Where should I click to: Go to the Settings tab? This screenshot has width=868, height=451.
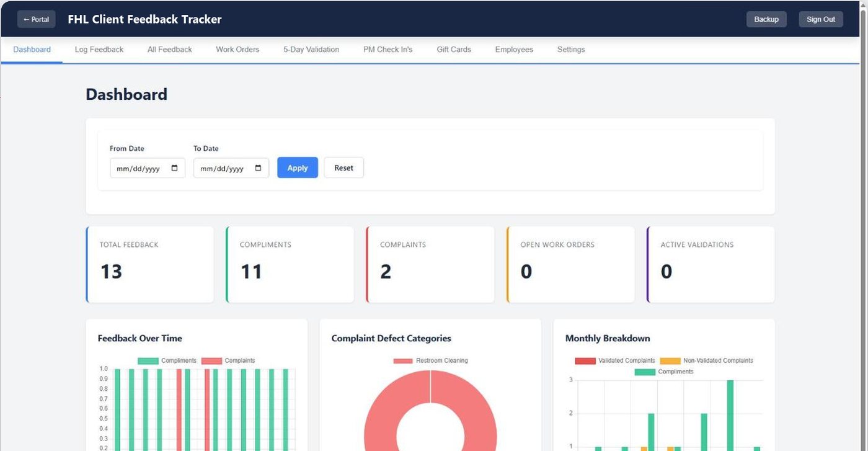tap(571, 50)
